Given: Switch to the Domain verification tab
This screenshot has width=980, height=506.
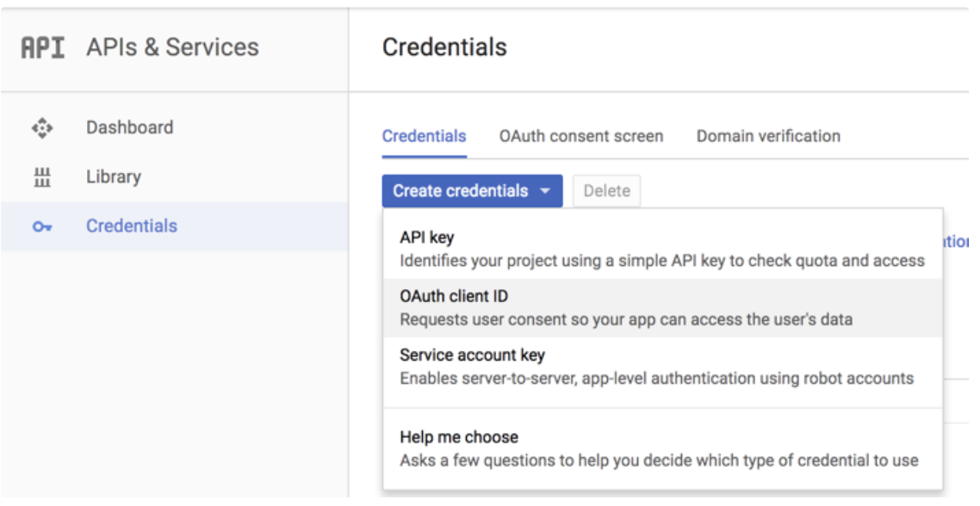Looking at the screenshot, I should coord(768,136).
